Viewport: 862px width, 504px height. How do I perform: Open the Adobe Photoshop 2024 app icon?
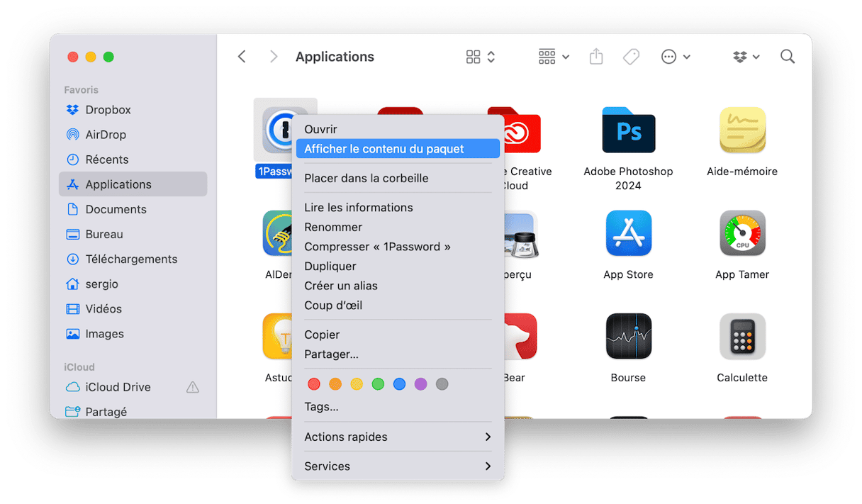[628, 130]
